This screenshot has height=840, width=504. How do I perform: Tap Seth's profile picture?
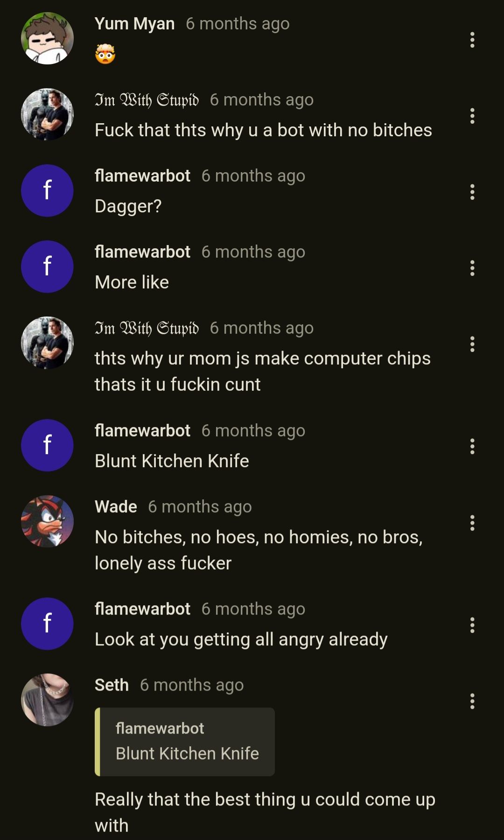(47, 700)
